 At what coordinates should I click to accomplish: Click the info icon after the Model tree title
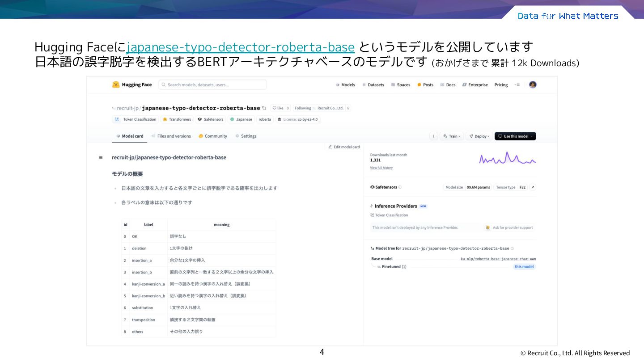pos(512,248)
